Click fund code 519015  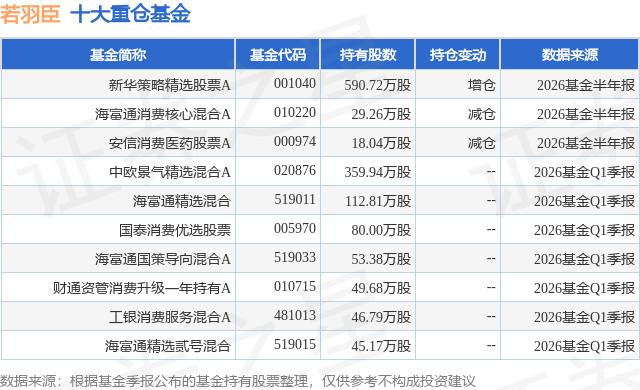click(295, 344)
